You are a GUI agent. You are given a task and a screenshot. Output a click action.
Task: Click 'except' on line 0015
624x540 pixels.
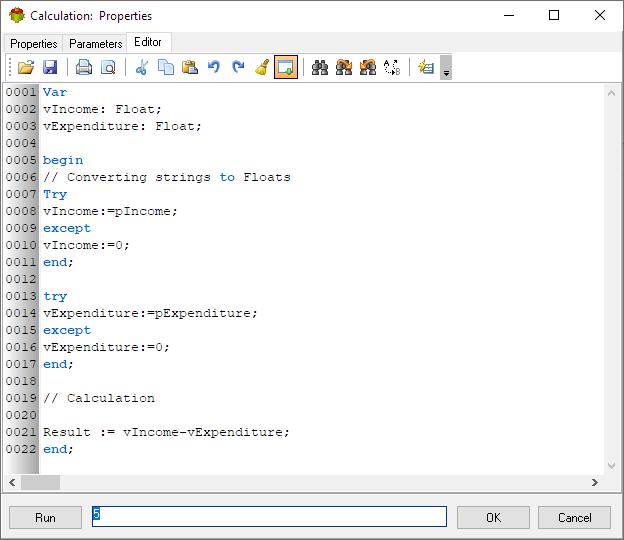pos(67,330)
